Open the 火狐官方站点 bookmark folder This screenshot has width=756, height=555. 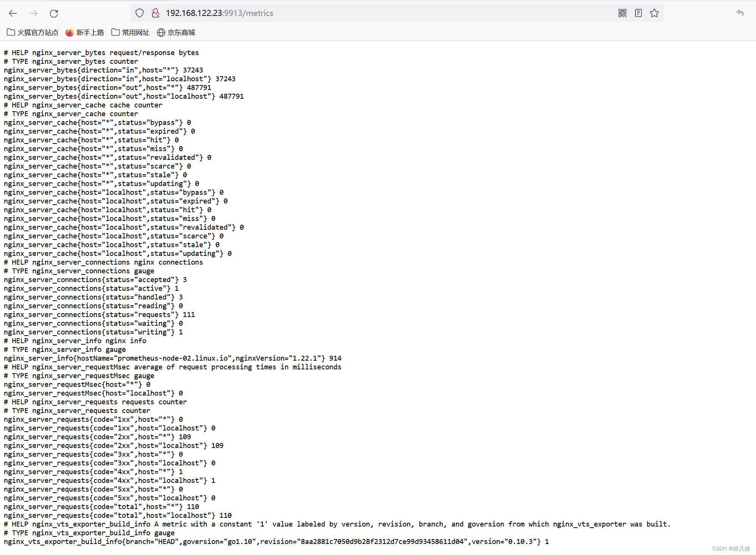33,33
